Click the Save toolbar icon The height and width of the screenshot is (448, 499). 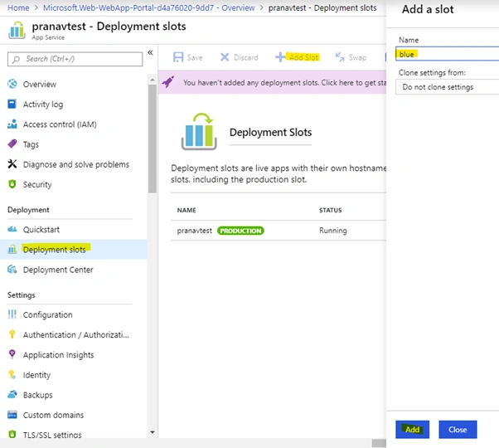(x=178, y=57)
